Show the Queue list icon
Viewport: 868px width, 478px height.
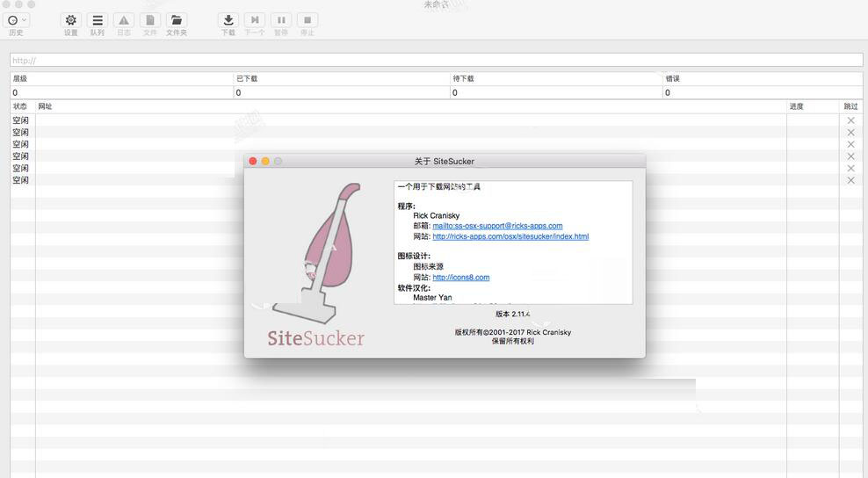[x=98, y=20]
